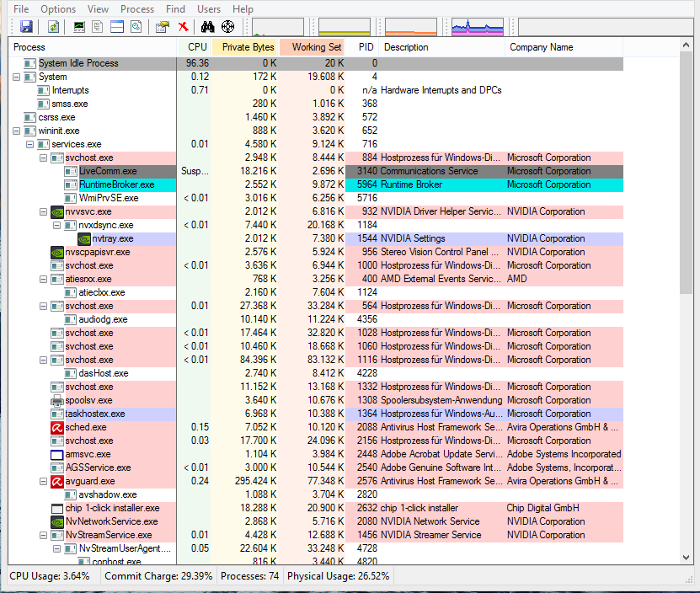Open the Options menu
Screen dimensions: 700x593
click(x=58, y=9)
